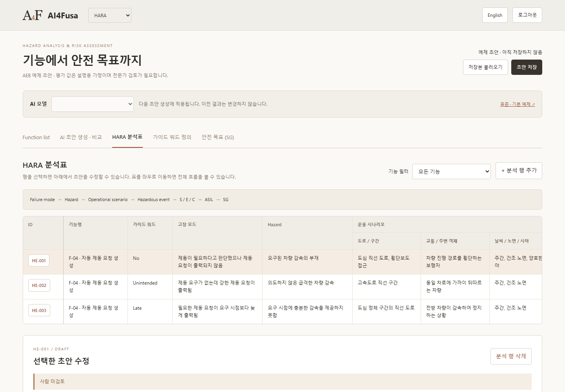This screenshot has height=392, width=565.
Task: Click the AI4Fusa logo icon
Action: pyautogui.click(x=32, y=15)
